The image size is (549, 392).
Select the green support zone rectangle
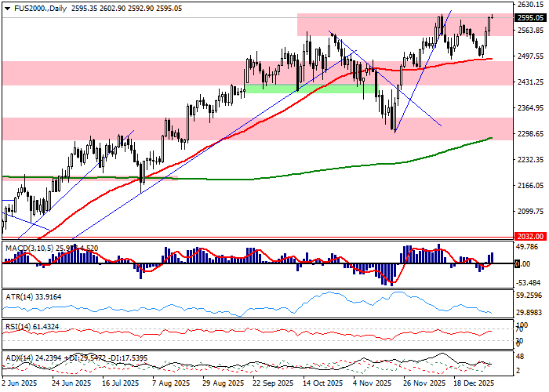pyautogui.click(x=306, y=89)
